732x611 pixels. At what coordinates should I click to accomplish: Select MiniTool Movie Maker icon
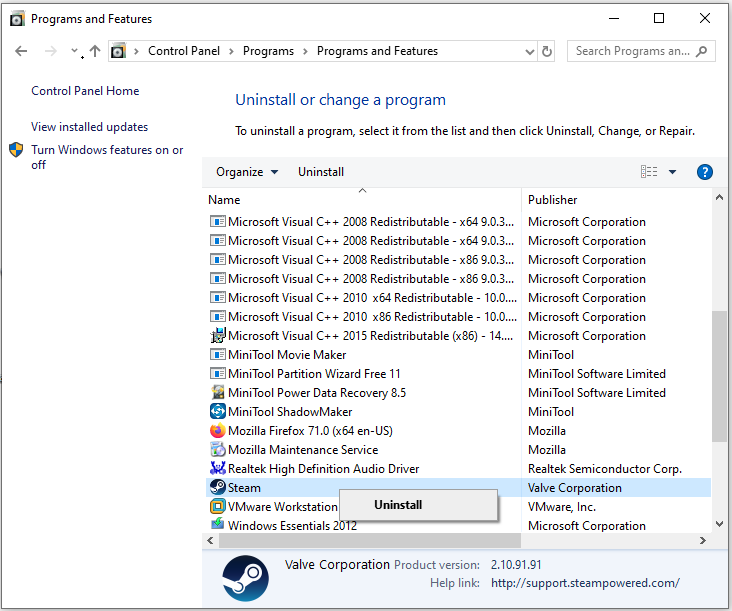click(218, 354)
